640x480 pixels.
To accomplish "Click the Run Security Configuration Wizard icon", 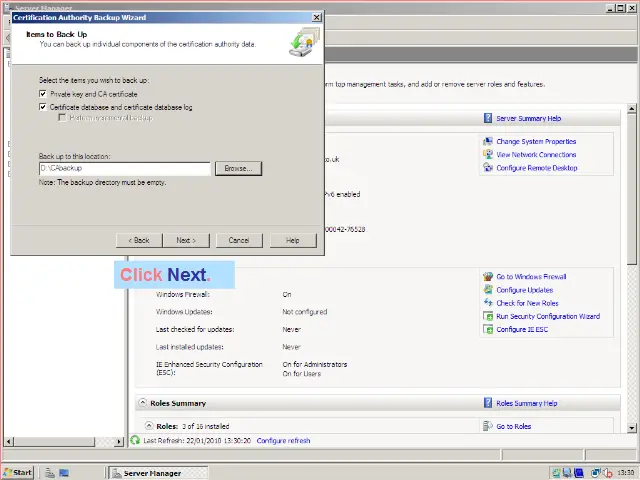I will pyautogui.click(x=488, y=316).
